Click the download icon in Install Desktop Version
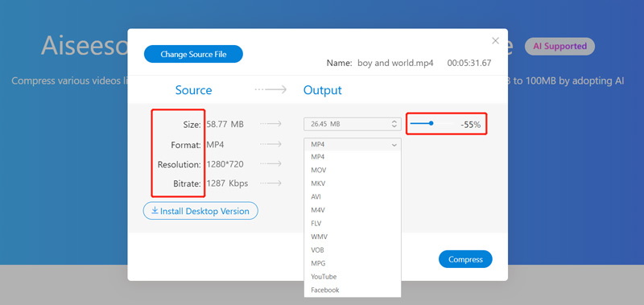The image size is (644, 305). click(155, 211)
